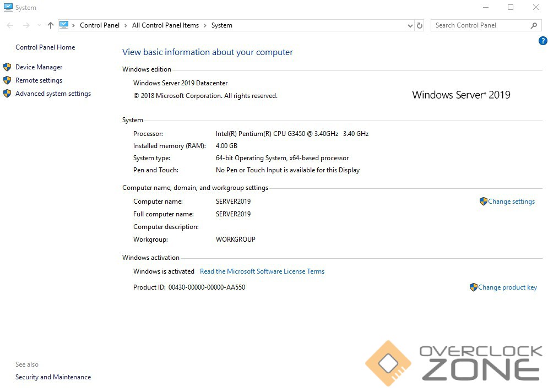Refresh the System page
This screenshot has height=392, width=548.
(420, 25)
